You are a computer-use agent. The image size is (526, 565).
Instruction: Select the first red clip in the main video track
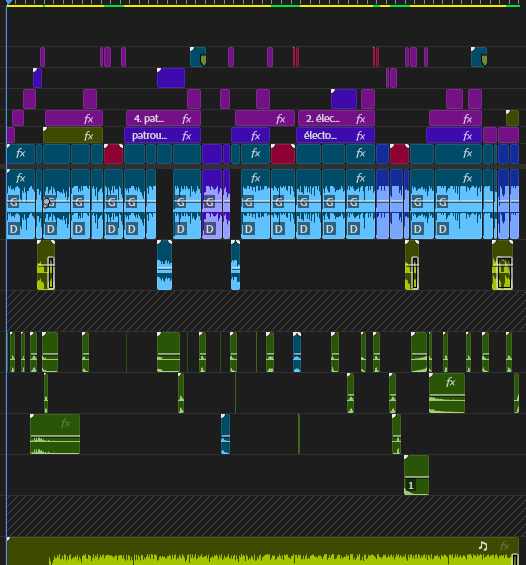tap(113, 154)
